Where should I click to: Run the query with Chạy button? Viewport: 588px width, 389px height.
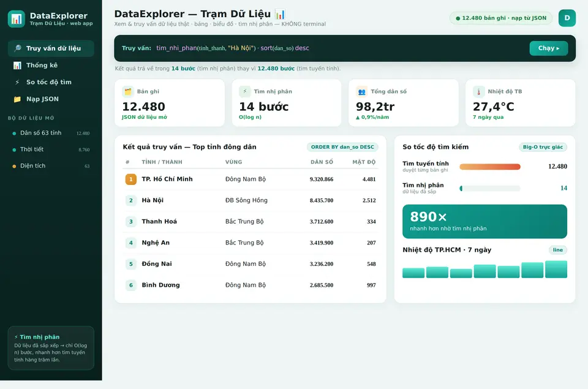click(x=549, y=48)
